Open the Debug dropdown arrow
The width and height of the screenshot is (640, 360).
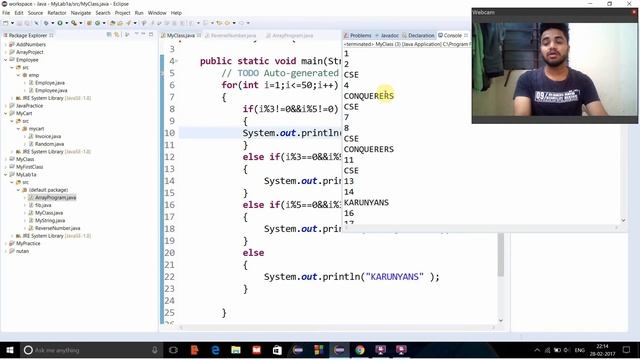(53, 23)
